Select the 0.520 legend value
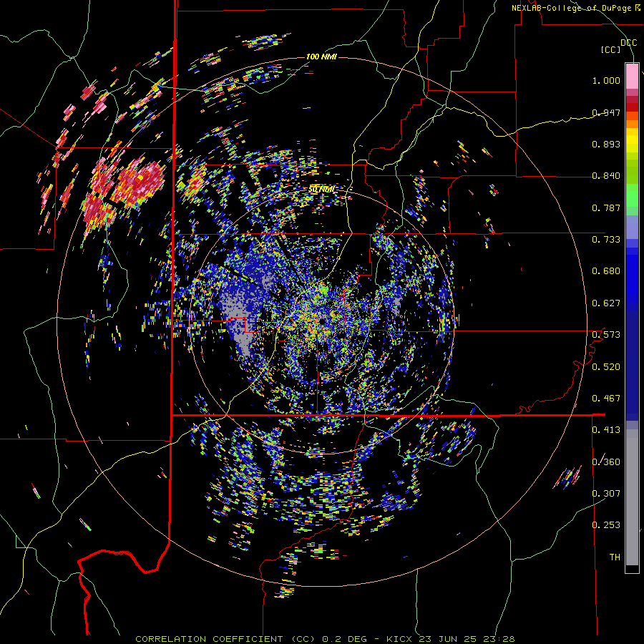This screenshot has width=644, height=644. 606,367
